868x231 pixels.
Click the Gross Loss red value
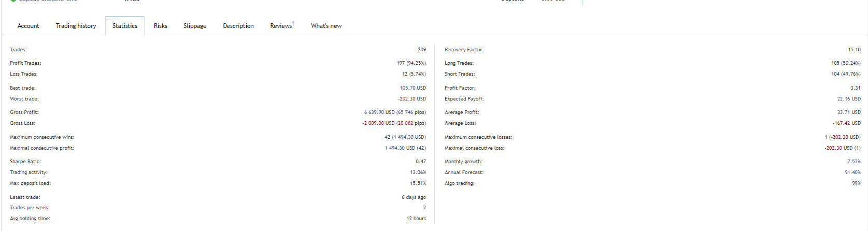pos(394,123)
